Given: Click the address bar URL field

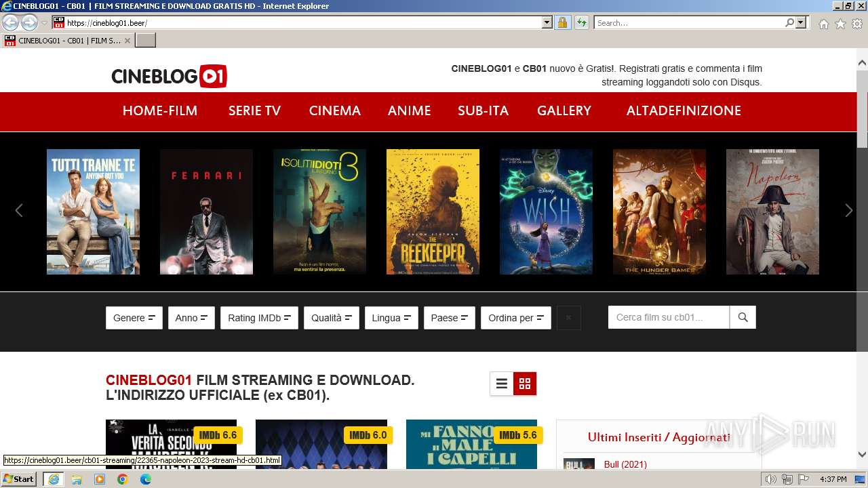Looking at the screenshot, I should coord(304,22).
